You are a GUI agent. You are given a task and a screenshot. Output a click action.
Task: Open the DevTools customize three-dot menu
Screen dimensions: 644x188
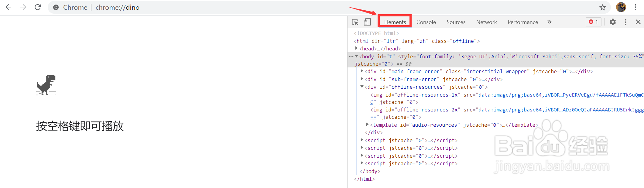click(625, 22)
